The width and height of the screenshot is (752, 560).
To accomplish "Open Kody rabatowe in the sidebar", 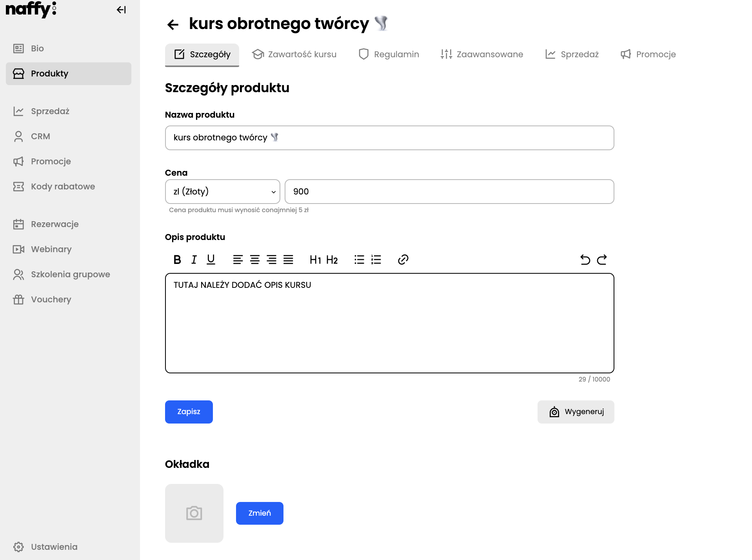I will coord(69,187).
